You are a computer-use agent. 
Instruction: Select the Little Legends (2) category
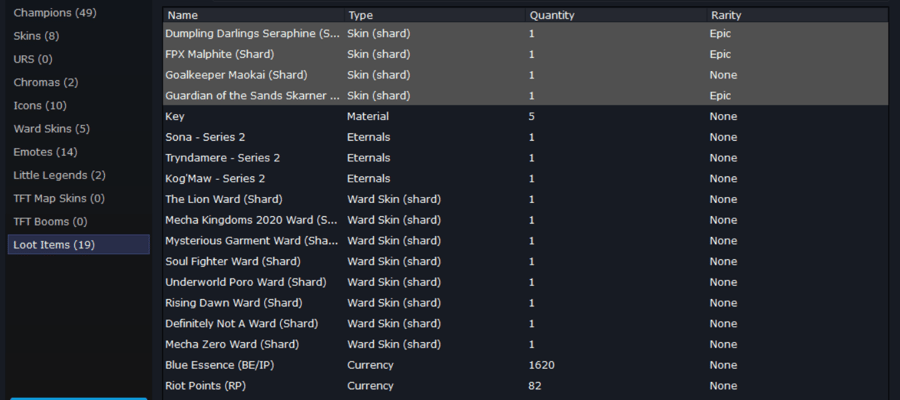[78, 175]
